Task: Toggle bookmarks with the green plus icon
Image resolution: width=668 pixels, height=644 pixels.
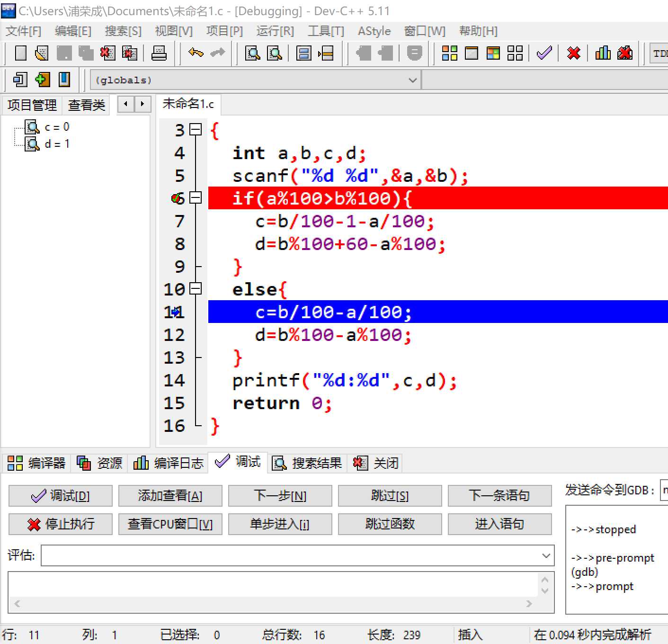Action: point(42,80)
